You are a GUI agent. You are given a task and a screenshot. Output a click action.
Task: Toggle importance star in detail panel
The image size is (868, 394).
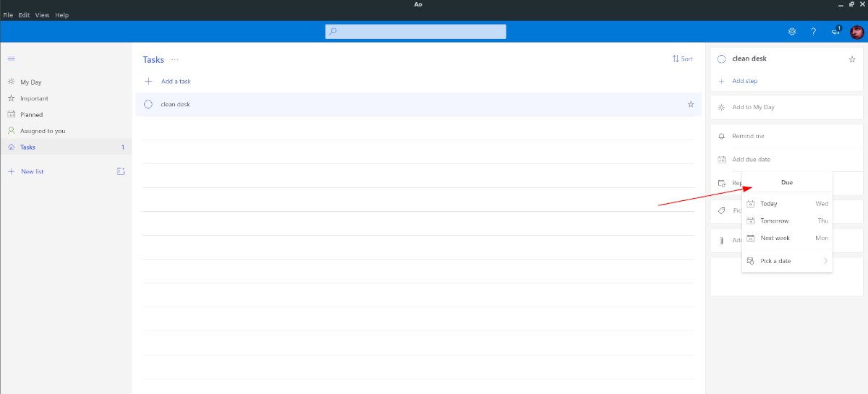coord(852,59)
